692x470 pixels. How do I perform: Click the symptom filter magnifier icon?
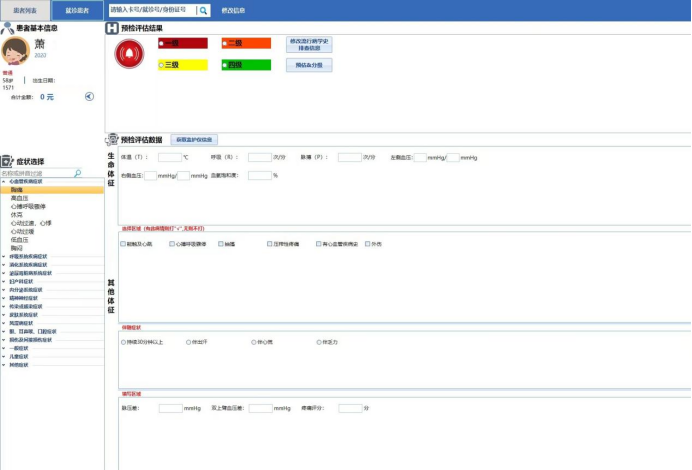[78, 173]
